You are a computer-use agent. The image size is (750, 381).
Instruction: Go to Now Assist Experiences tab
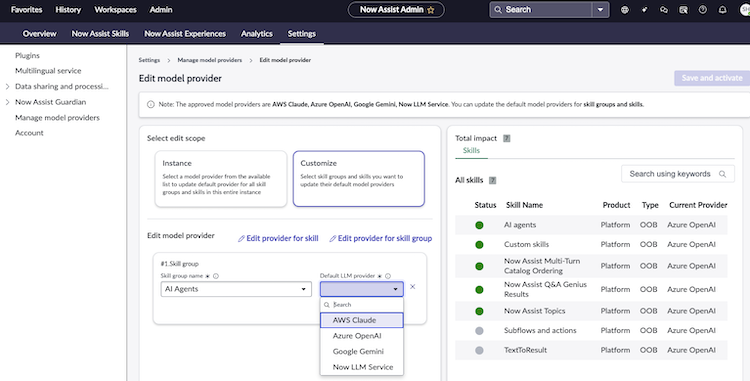point(185,33)
